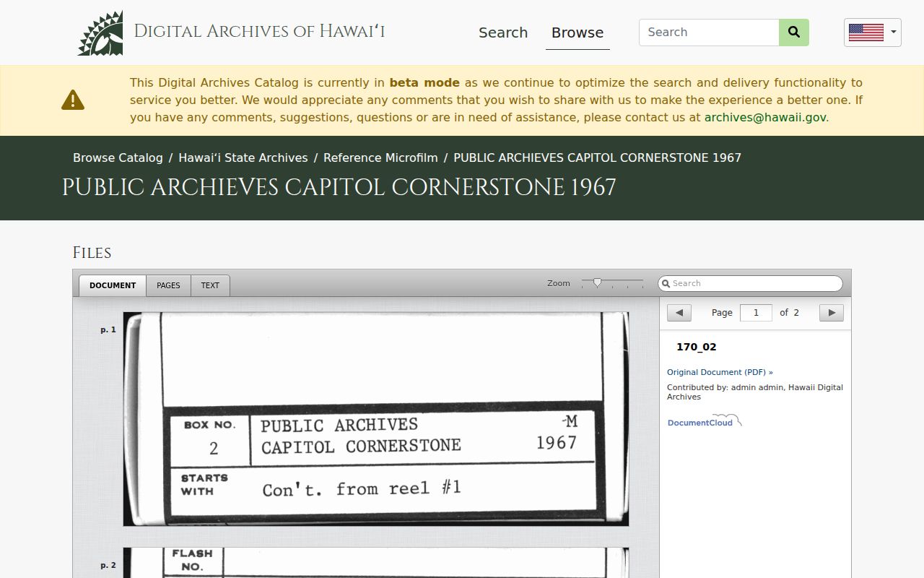Switch to the TEXT tab
Screen dimensions: 924x578
pyautogui.click(x=210, y=285)
